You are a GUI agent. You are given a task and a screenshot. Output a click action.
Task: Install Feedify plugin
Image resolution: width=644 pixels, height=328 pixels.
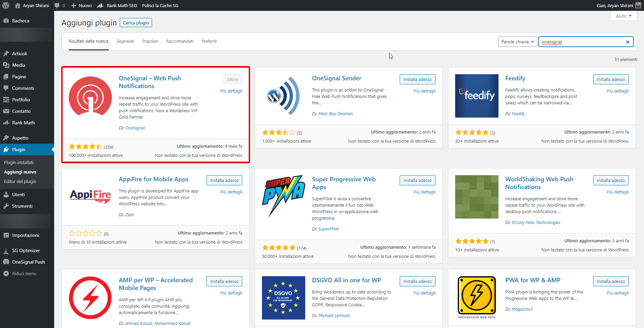(611, 79)
